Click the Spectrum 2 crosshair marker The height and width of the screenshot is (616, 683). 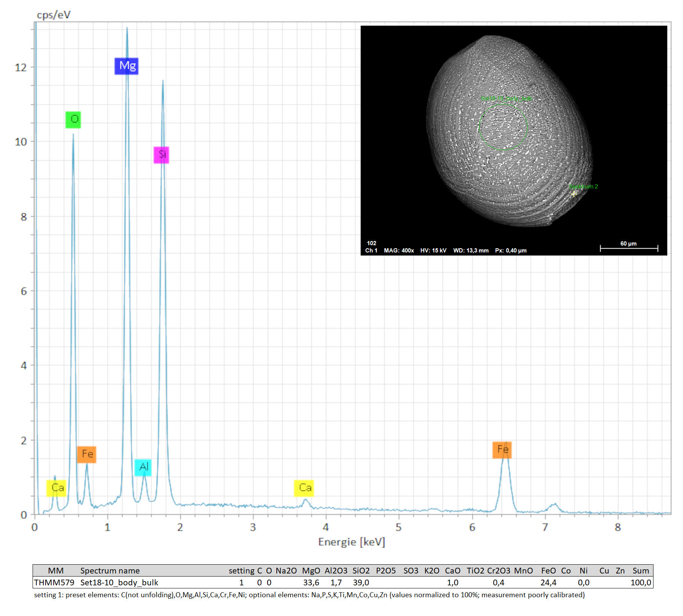[x=573, y=194]
